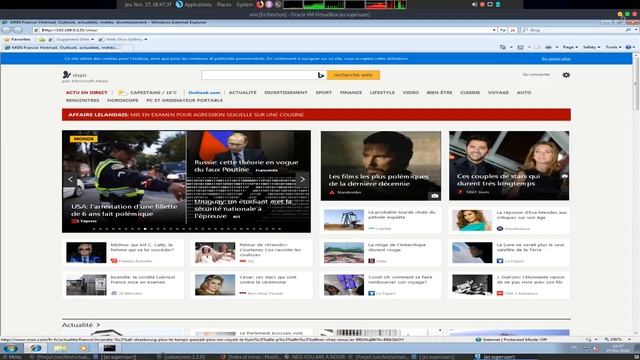This screenshot has height=360, width=640.
Task: Open the VOYAGE navigation item
Action: point(498,93)
